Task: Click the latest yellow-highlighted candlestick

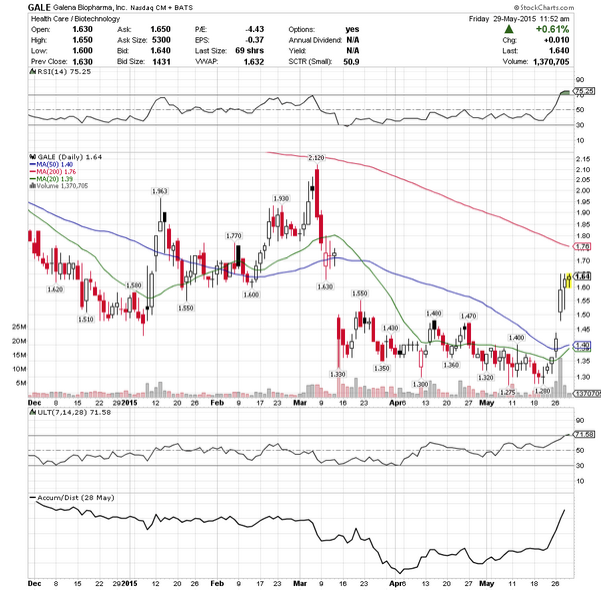Action: click(x=568, y=280)
